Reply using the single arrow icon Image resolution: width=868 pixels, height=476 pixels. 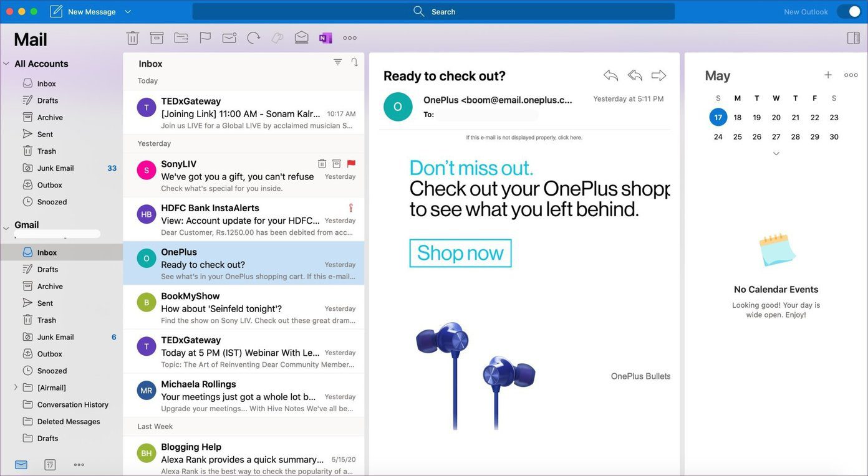[x=611, y=75]
